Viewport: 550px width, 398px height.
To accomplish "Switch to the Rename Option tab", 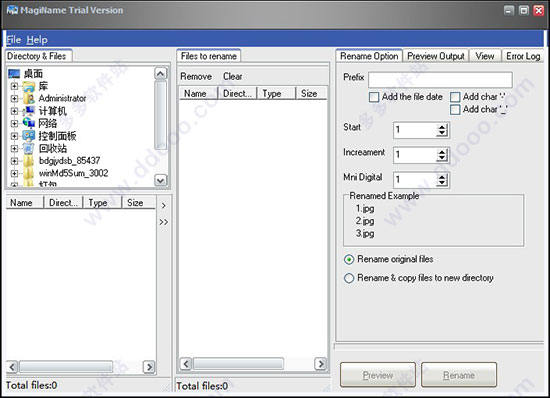I will [369, 56].
